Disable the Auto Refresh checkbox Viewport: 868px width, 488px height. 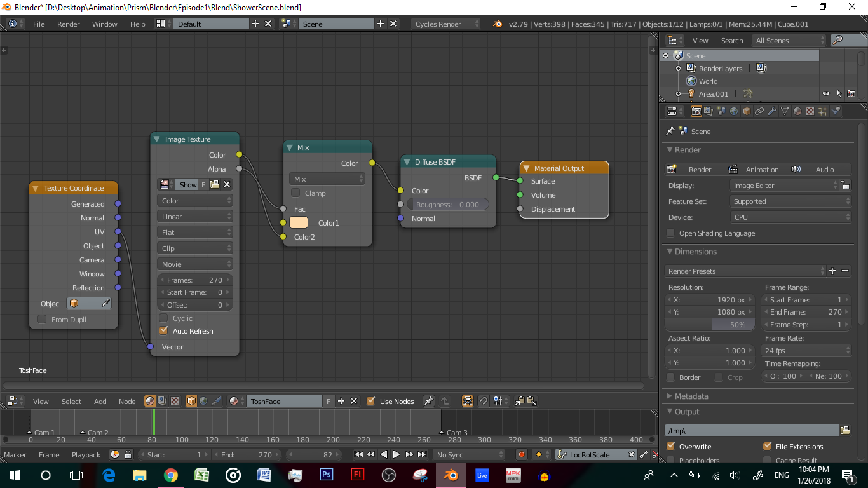pos(163,330)
